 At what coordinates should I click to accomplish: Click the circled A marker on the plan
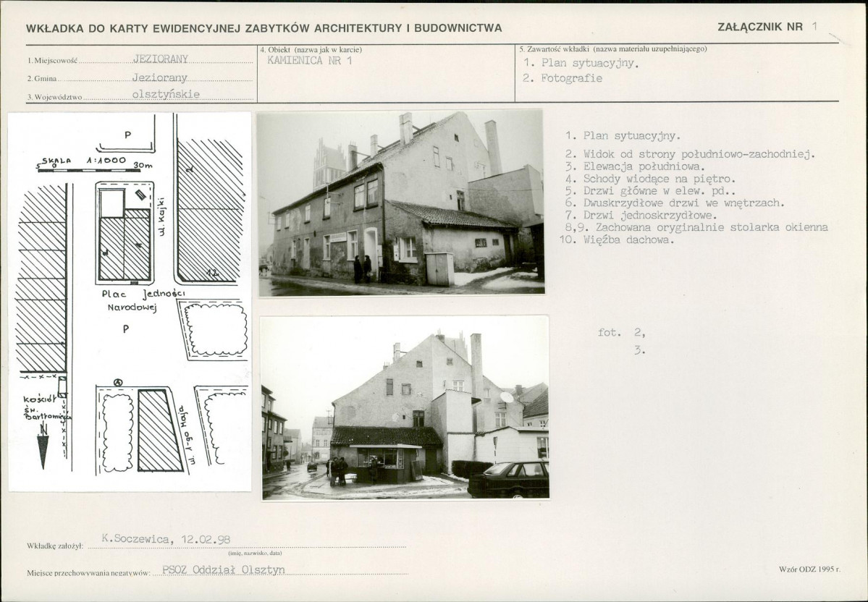117,382
